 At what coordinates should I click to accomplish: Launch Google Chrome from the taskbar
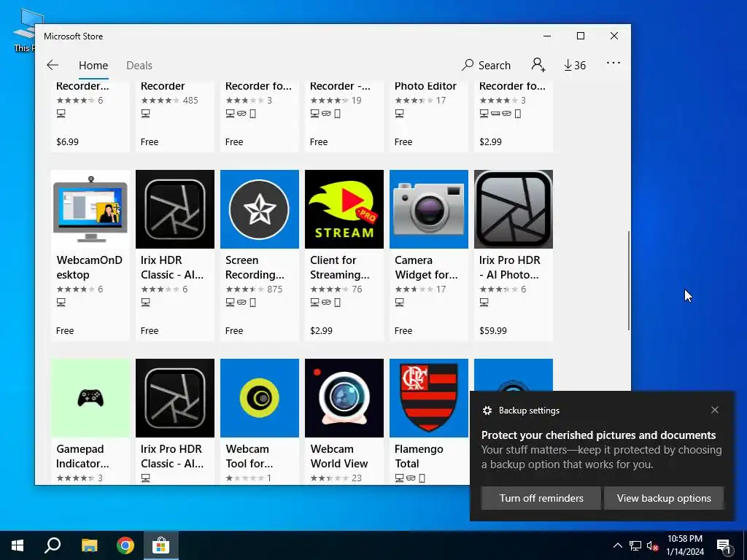(125, 545)
